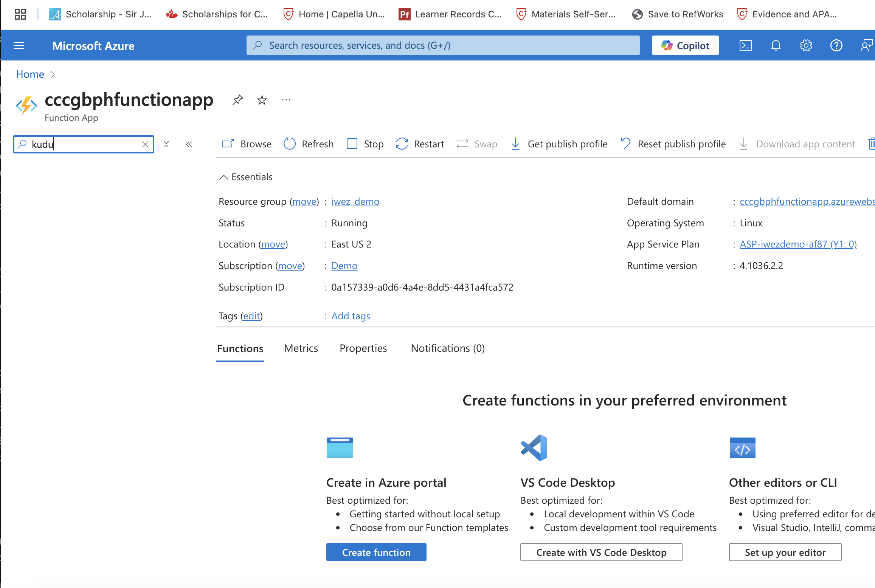
Task: Focus the global Azure search box
Action: 443,45
